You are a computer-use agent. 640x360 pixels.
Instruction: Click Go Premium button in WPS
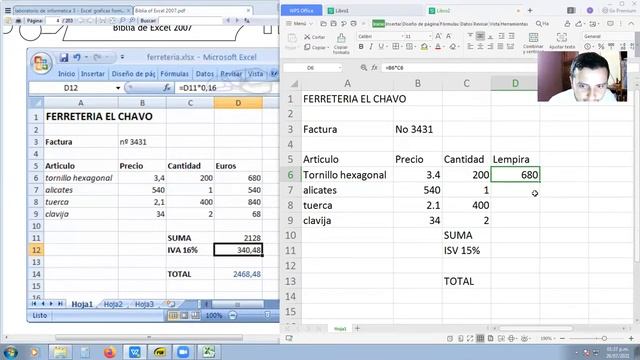coord(618,11)
